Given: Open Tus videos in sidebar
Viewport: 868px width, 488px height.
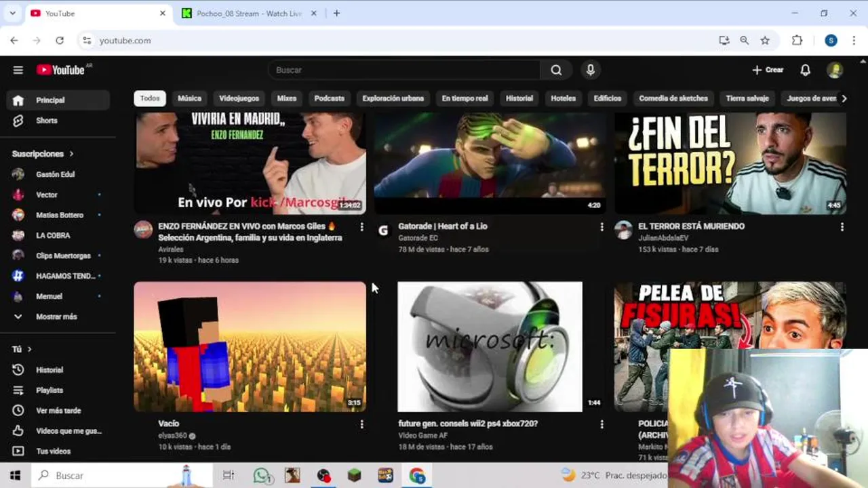Looking at the screenshot, I should pos(58,451).
